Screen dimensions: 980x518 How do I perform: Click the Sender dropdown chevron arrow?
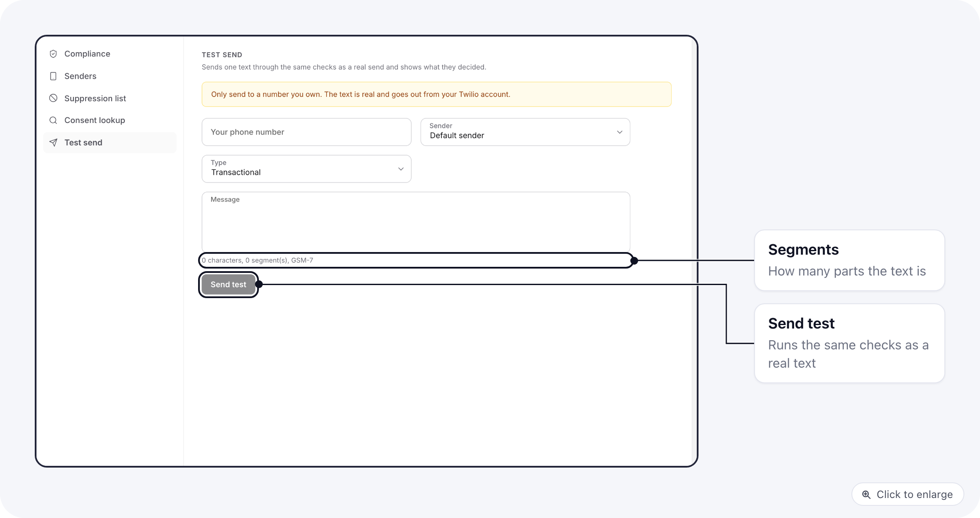[x=620, y=132]
